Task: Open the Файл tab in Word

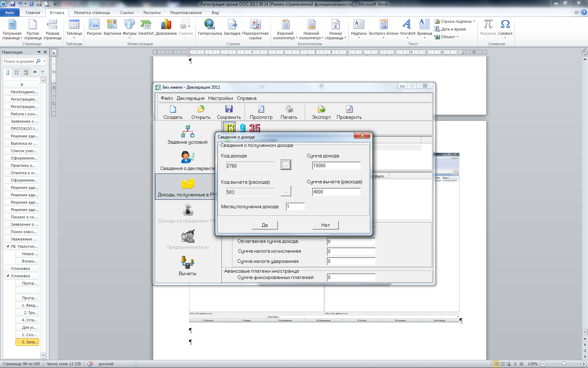Action: click(10, 13)
